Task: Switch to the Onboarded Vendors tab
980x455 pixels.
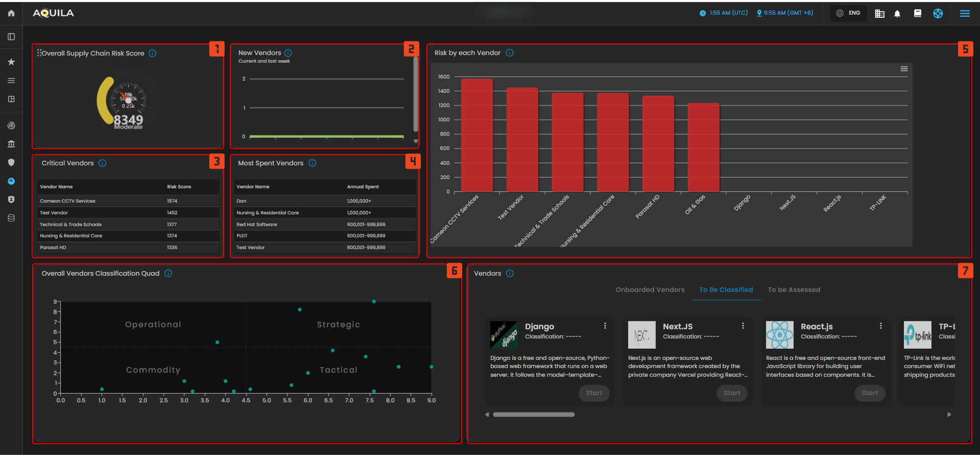Action: coord(650,290)
